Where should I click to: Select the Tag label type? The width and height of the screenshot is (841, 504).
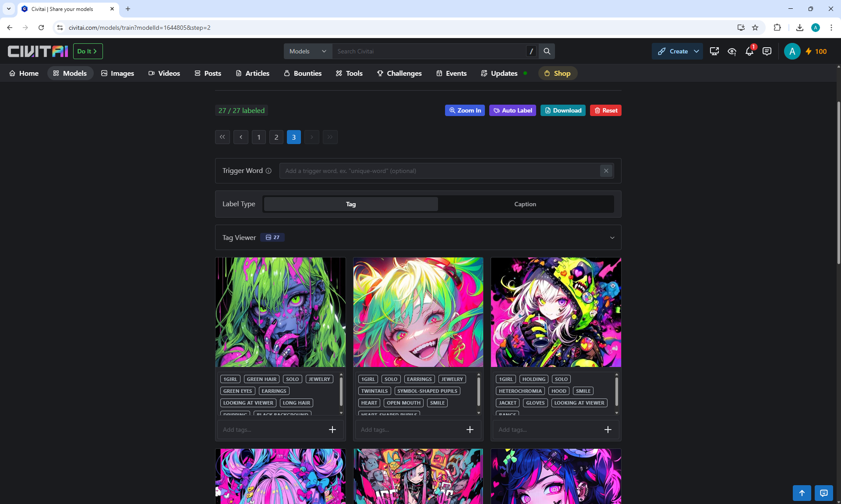[x=350, y=204]
